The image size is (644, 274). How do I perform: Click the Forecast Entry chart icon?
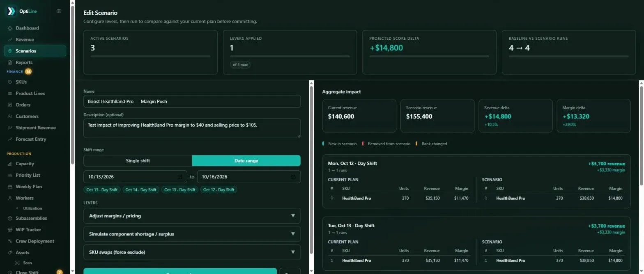pyautogui.click(x=10, y=139)
